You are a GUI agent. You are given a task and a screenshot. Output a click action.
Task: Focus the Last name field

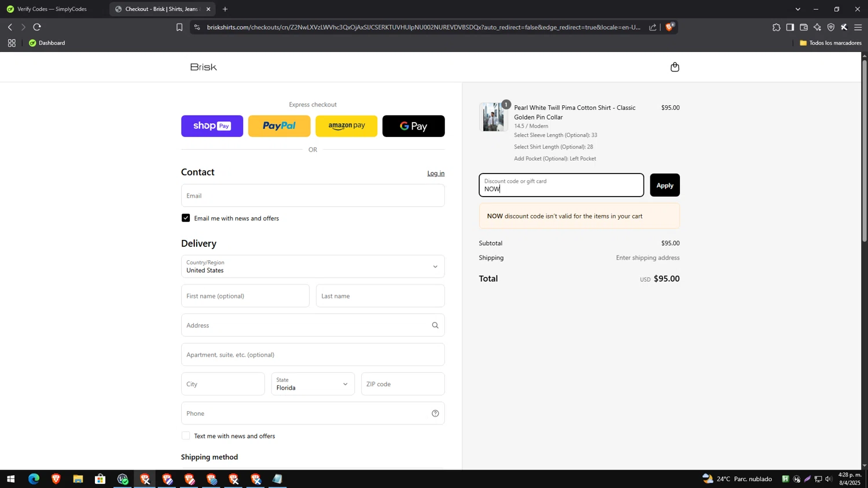click(x=380, y=296)
